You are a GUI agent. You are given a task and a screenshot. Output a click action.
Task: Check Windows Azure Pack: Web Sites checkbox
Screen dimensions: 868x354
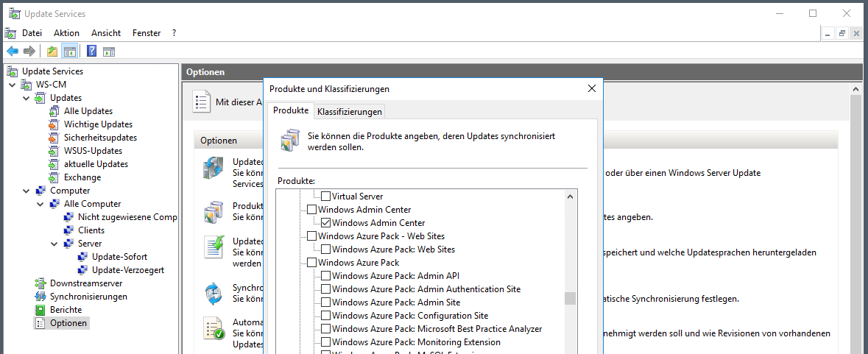[x=326, y=249]
